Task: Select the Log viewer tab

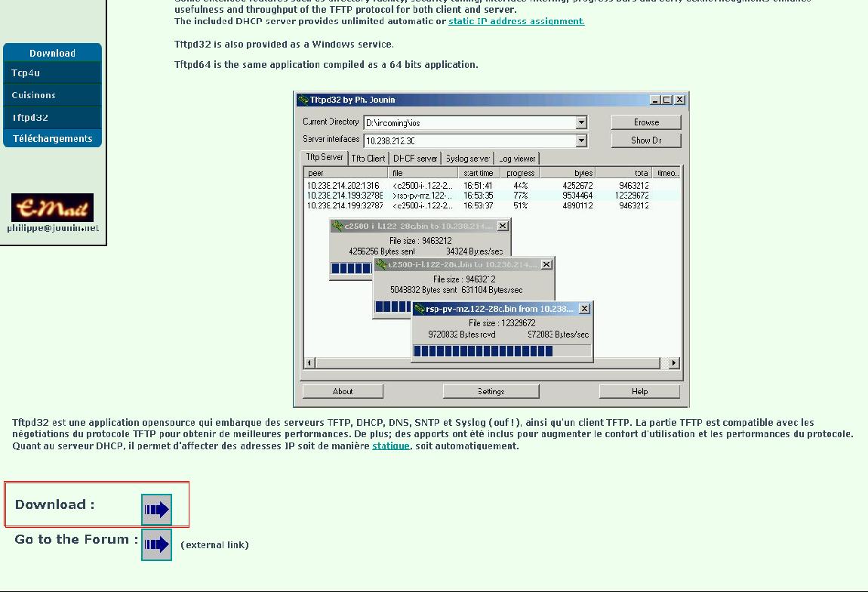Action: coord(517,159)
